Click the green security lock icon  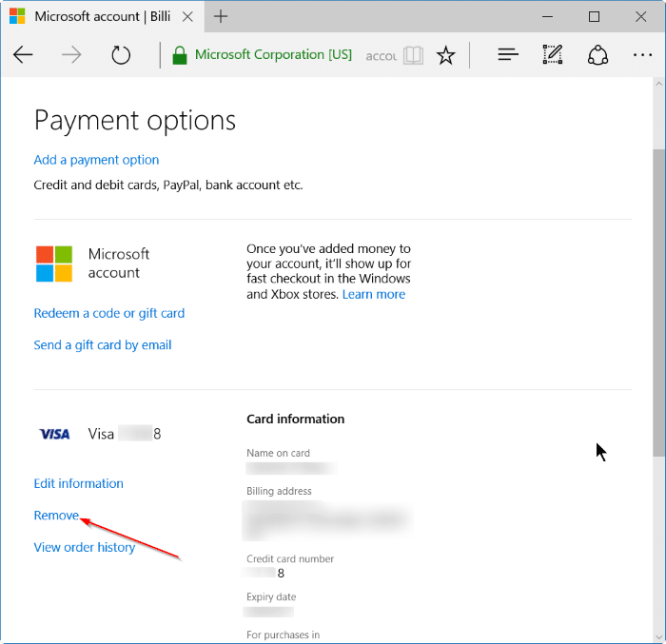point(180,55)
